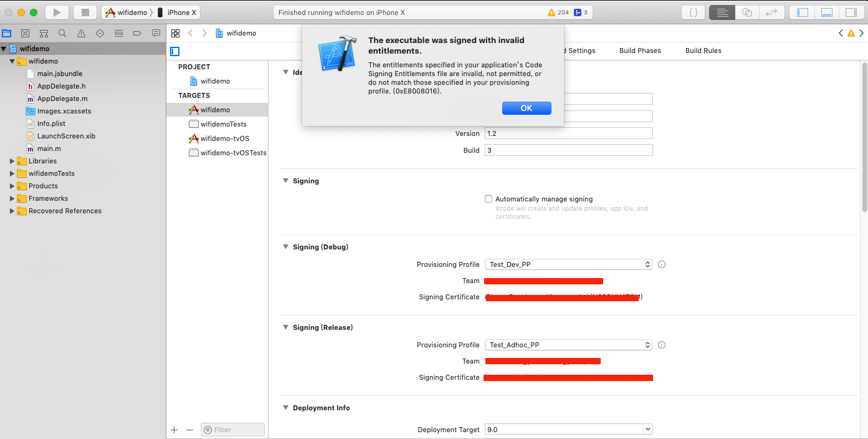The height and width of the screenshot is (439, 868).
Task: Expand the Libraries folder
Action: click(12, 161)
